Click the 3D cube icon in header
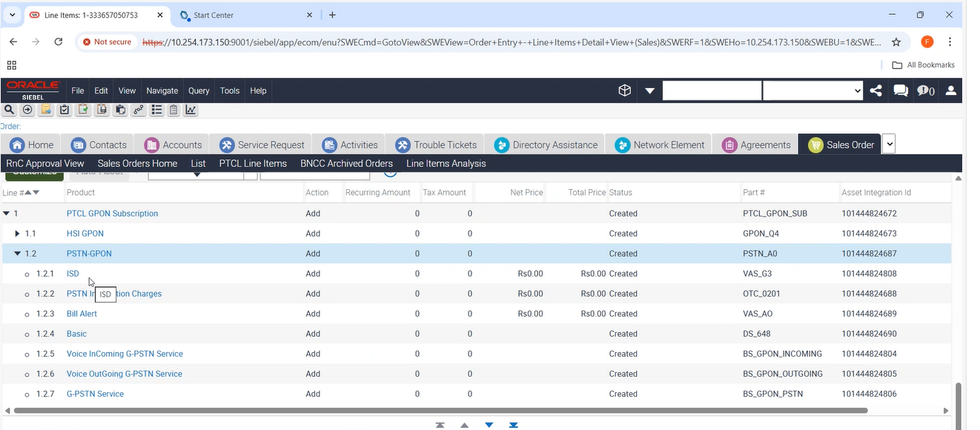This screenshot has width=980, height=430. (x=625, y=90)
